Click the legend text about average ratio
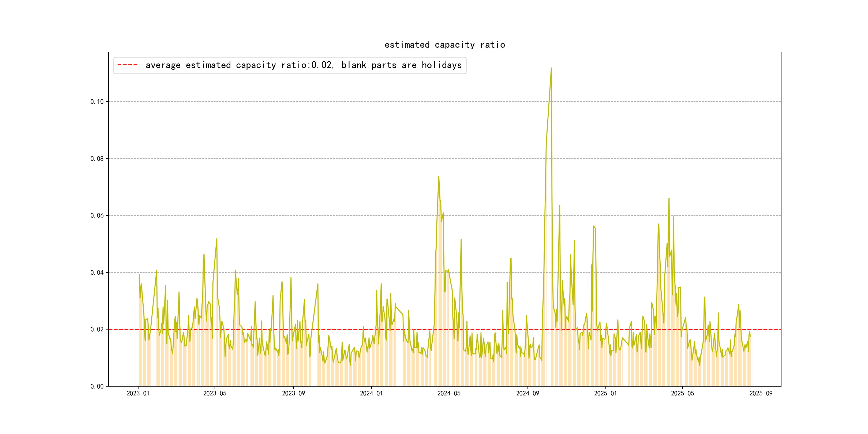868x434 pixels. click(303, 65)
